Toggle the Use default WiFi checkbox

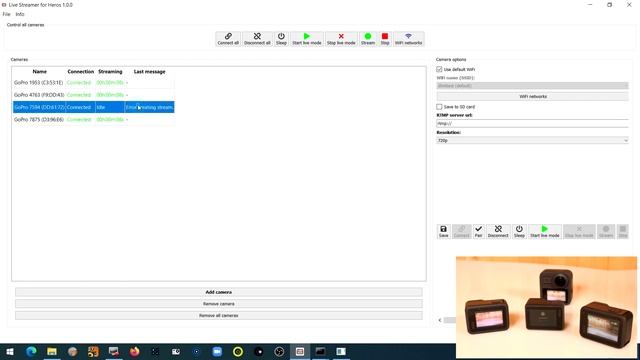439,69
